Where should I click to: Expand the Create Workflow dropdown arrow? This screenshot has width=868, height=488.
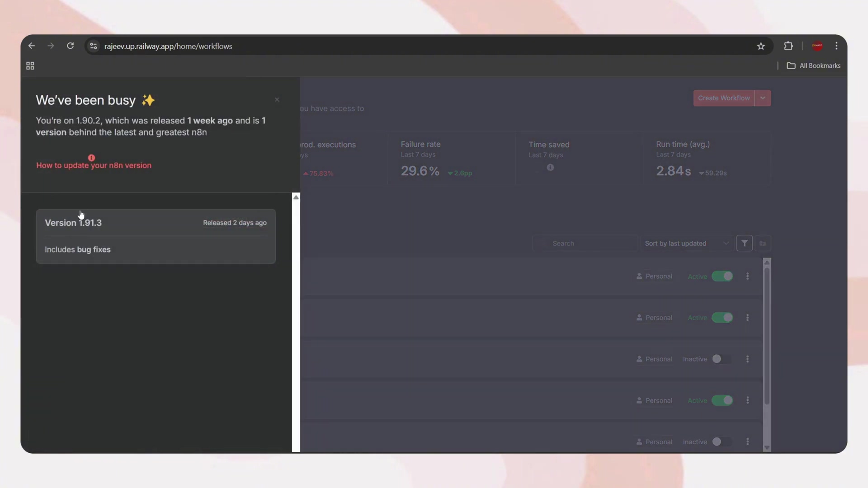(x=763, y=98)
